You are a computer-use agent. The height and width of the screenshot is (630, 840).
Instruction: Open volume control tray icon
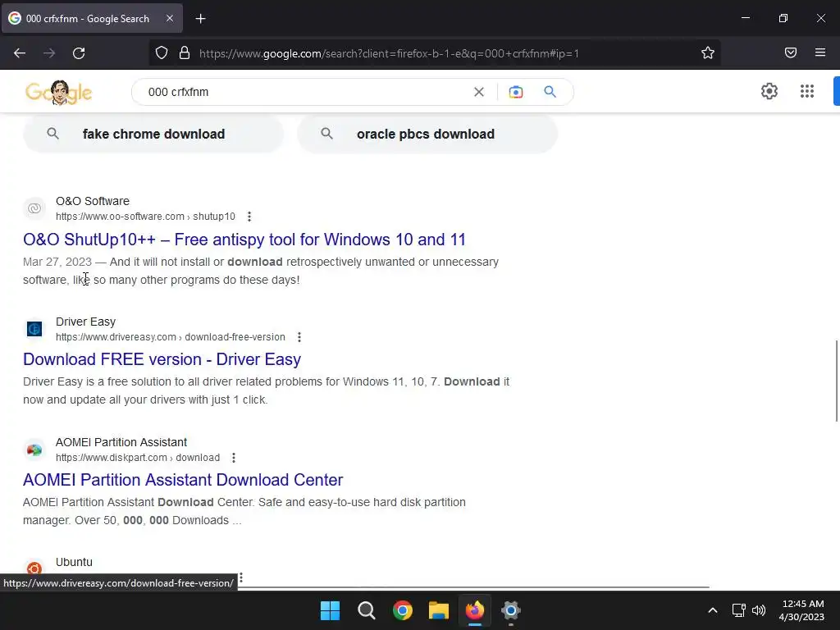tap(759, 610)
